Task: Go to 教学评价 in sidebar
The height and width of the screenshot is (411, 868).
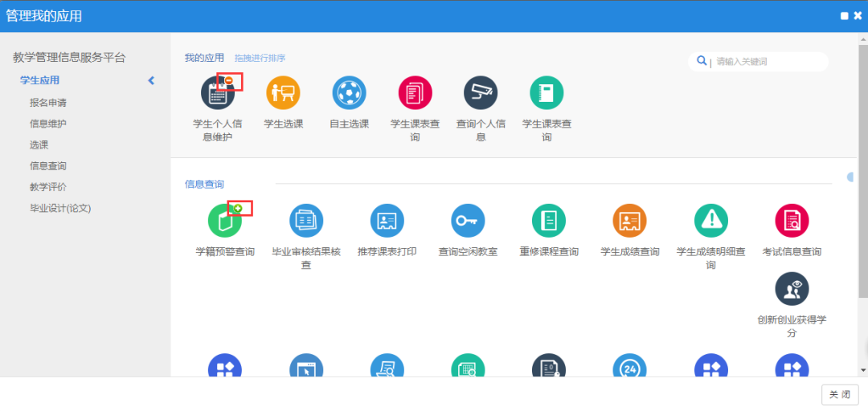Action: (x=48, y=187)
